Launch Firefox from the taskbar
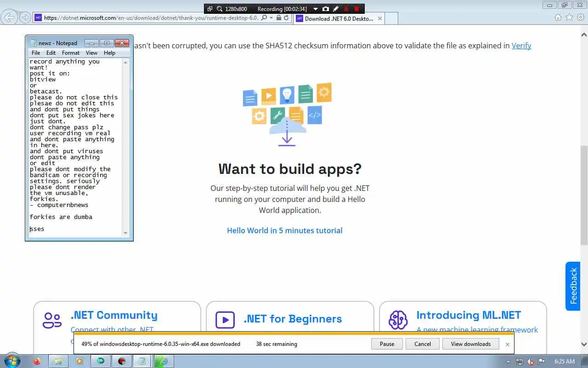 click(37, 361)
